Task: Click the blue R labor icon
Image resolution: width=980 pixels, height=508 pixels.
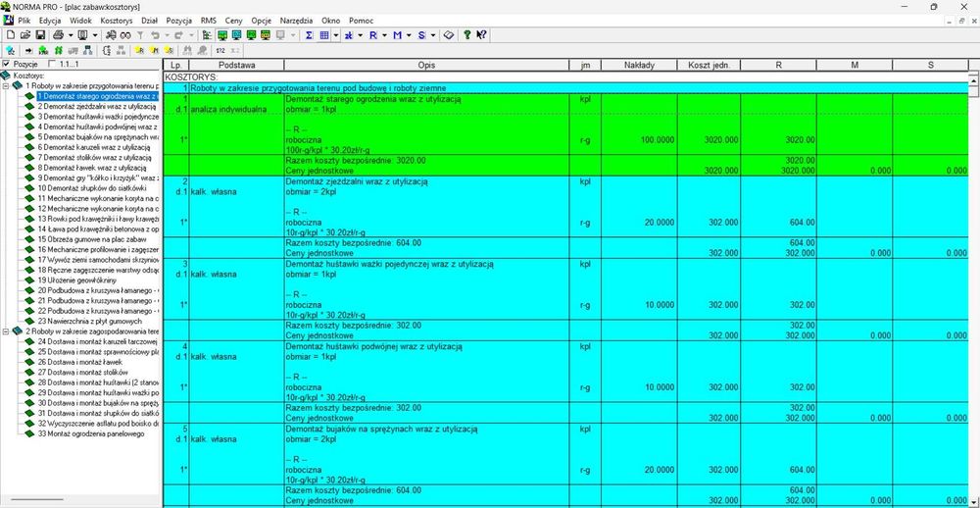Action: click(373, 35)
